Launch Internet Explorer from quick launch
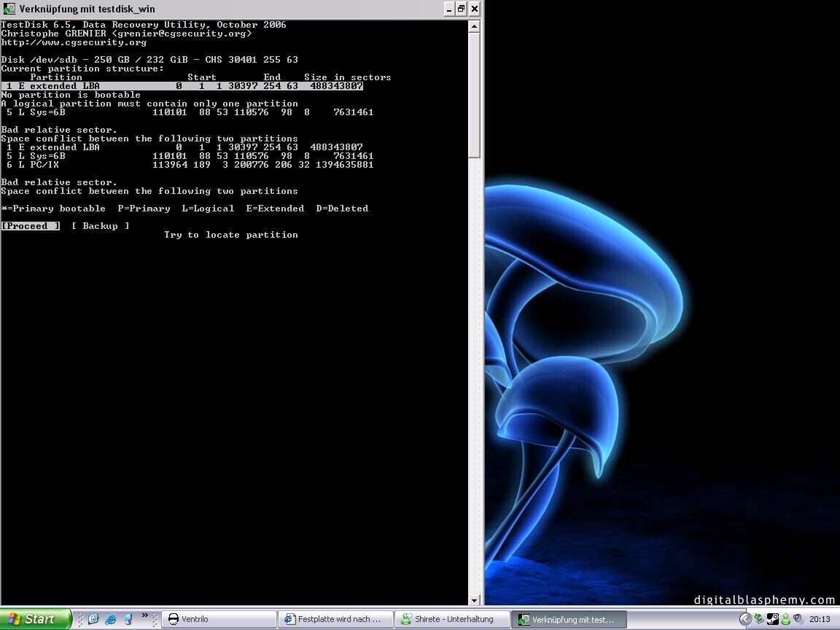The height and width of the screenshot is (630, 840). tap(111, 619)
